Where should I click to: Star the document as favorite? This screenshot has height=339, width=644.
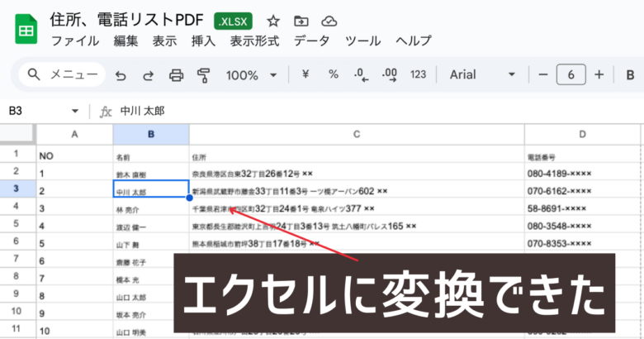[x=273, y=21]
